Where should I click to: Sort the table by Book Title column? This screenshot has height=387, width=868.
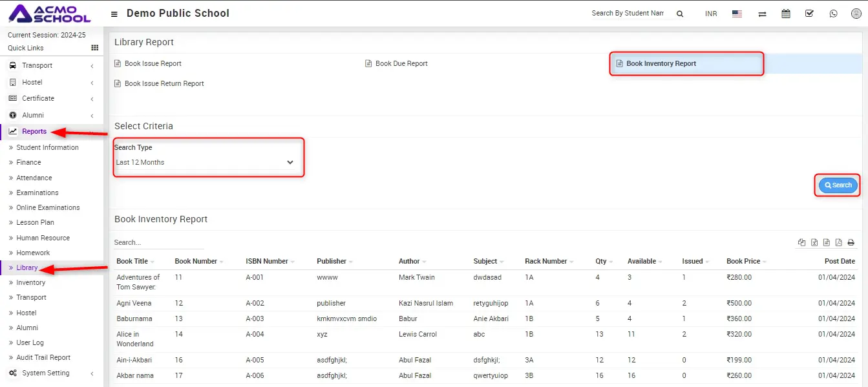tap(132, 261)
